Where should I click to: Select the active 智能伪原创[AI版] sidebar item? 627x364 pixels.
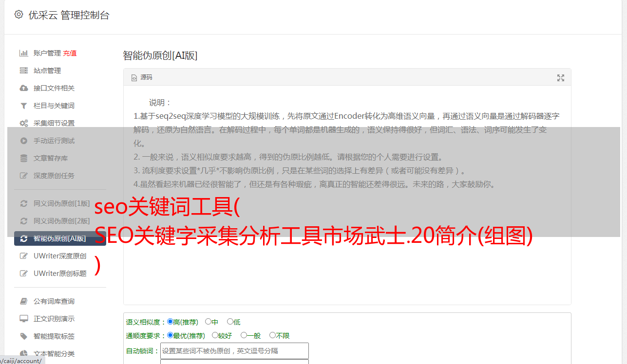[60, 238]
